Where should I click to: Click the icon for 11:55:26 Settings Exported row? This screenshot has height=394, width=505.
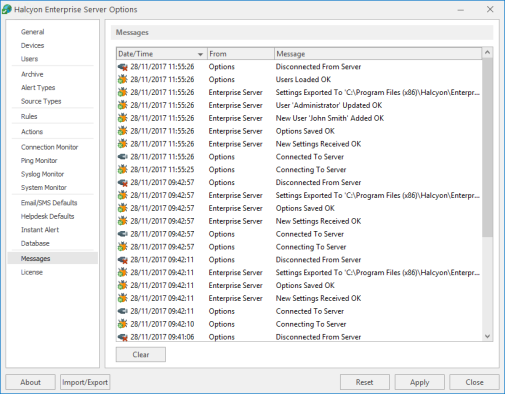pos(123,93)
